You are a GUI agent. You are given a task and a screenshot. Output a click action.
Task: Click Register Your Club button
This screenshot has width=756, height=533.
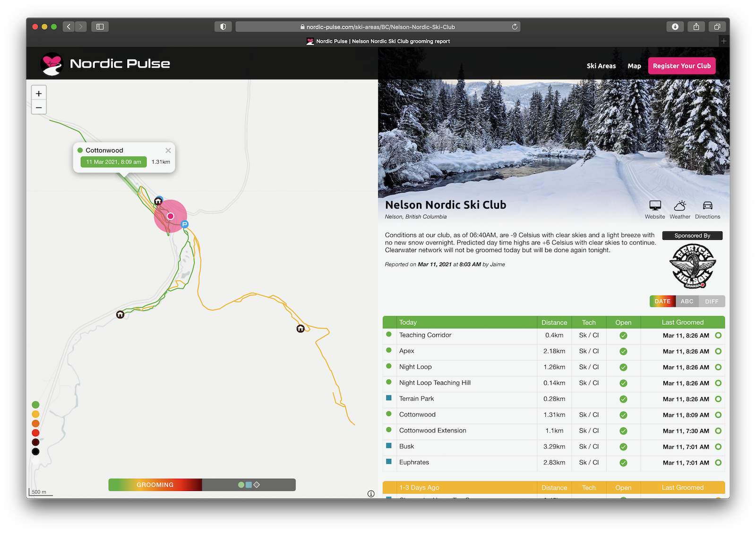[682, 66]
